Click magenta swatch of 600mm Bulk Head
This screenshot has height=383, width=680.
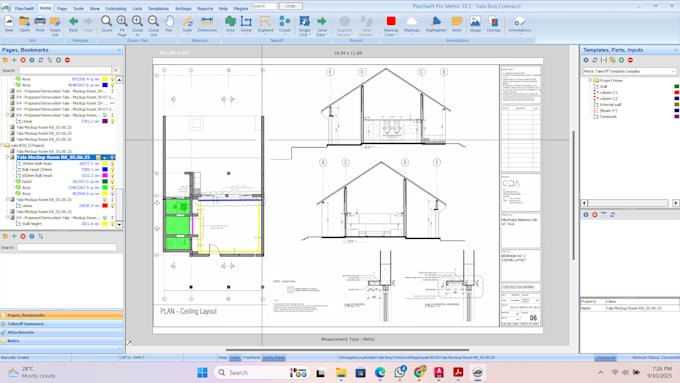(105, 176)
